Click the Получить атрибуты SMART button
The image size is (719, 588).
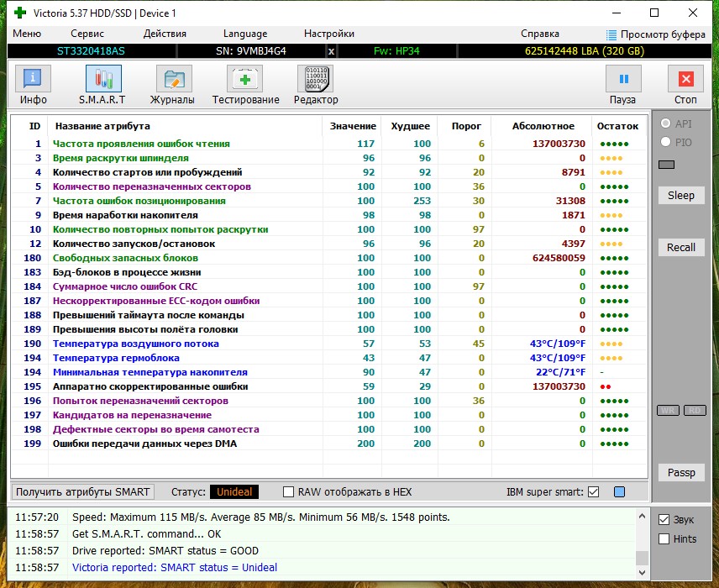click(83, 491)
